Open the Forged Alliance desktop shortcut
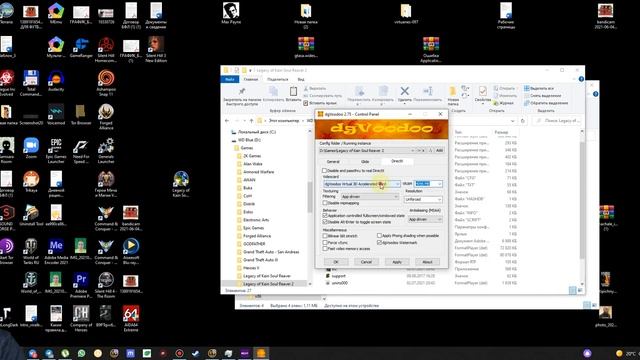The image size is (640, 360). [x=106, y=116]
